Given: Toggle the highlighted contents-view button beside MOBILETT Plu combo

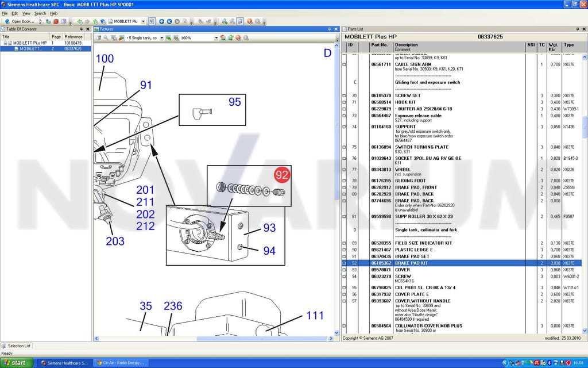Looking at the screenshot, I should pos(152,21).
